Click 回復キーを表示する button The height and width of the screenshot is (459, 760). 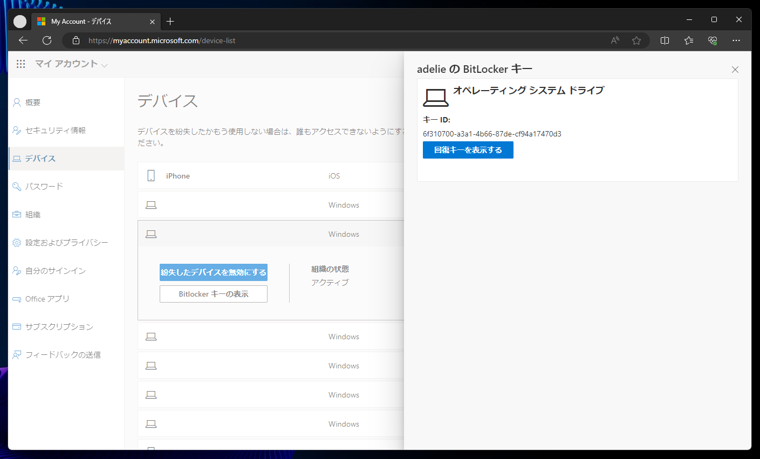tap(468, 150)
